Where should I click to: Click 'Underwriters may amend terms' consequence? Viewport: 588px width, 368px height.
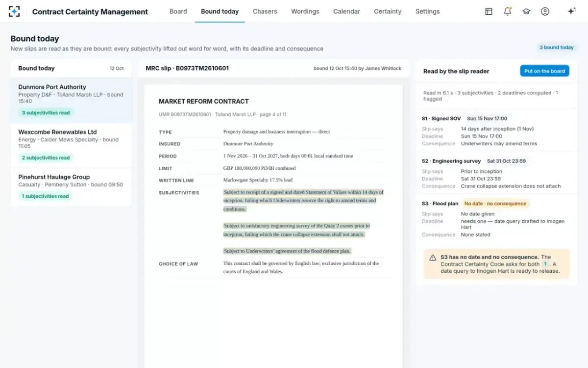(499, 144)
